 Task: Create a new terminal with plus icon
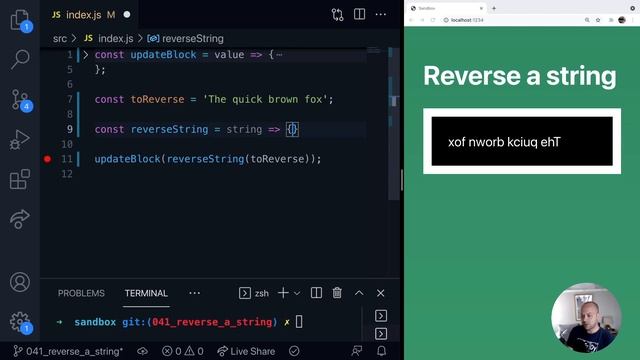pyautogui.click(x=283, y=293)
